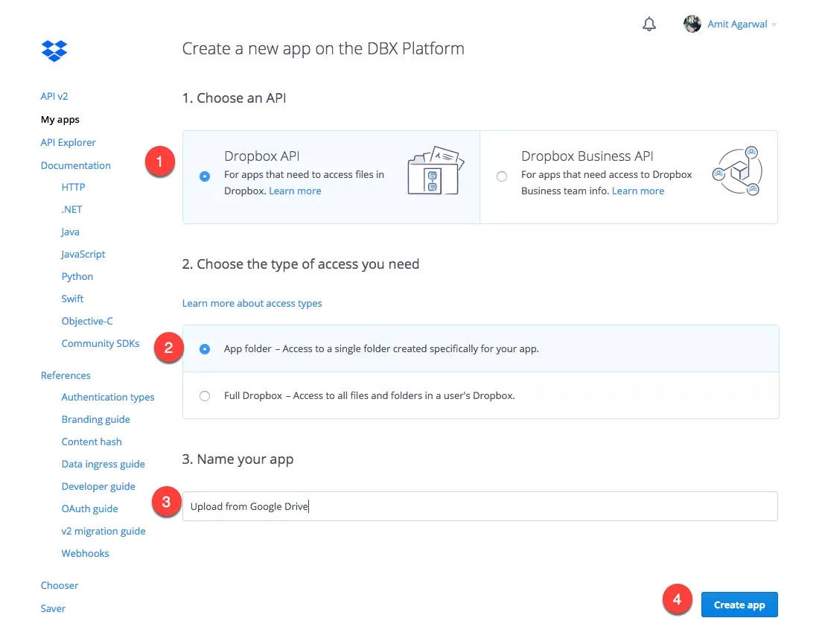Choose App folder access
Screen dimensions: 819x644
pyautogui.click(x=205, y=348)
